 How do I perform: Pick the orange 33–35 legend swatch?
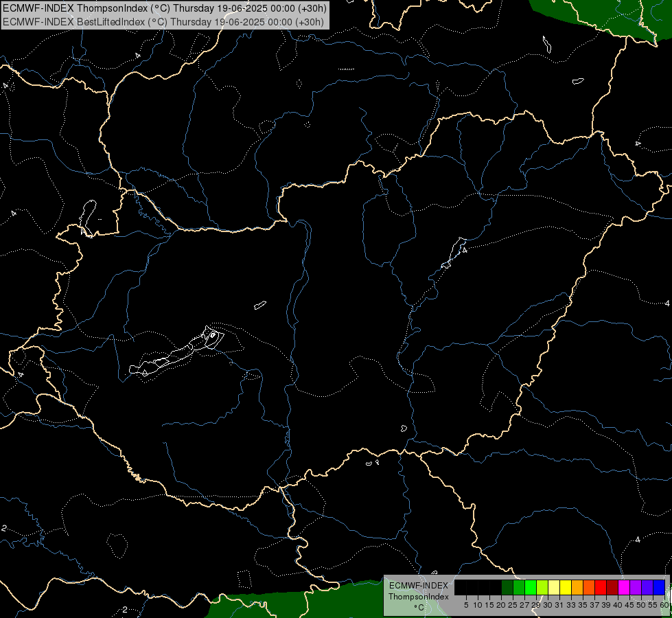pyautogui.click(x=577, y=587)
